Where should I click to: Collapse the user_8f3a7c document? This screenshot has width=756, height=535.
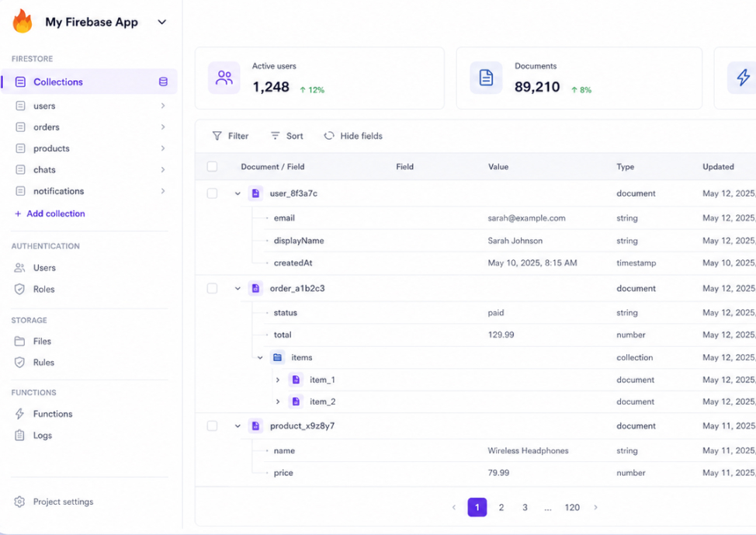pos(238,193)
